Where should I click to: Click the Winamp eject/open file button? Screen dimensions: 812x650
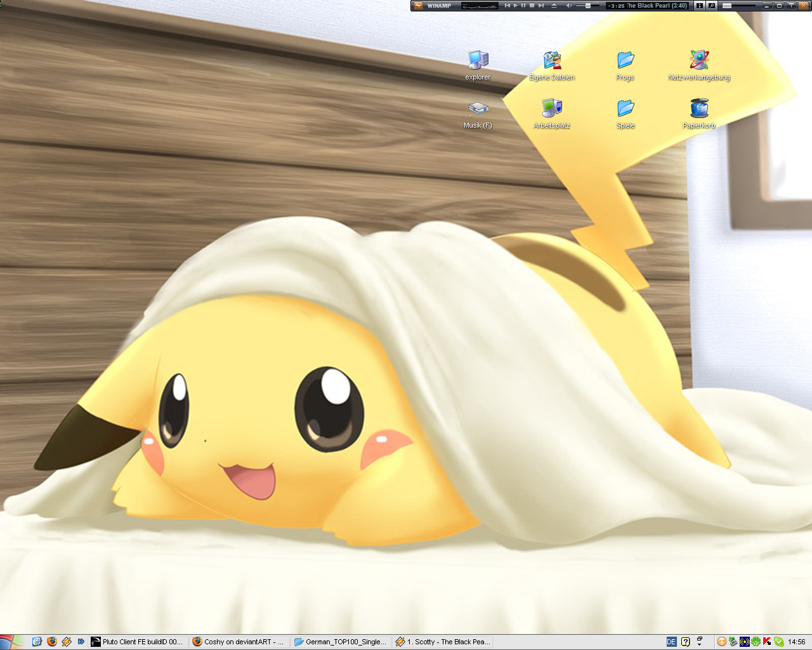(554, 6)
